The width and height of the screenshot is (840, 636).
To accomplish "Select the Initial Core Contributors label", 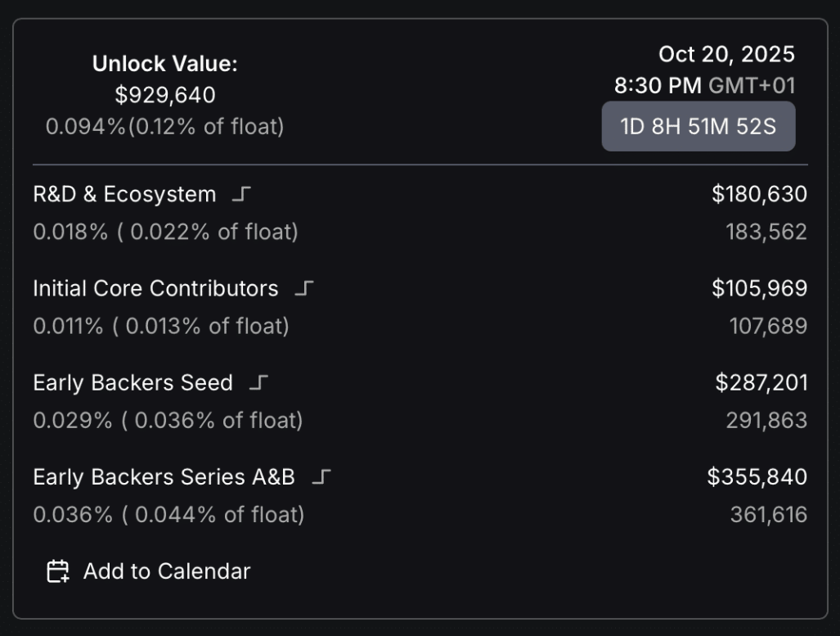I will tap(155, 289).
